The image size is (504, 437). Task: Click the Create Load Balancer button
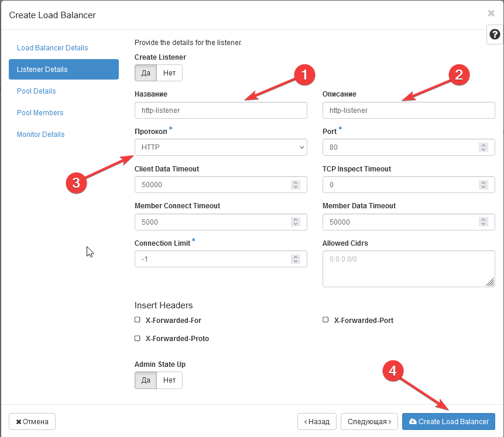[x=448, y=422]
